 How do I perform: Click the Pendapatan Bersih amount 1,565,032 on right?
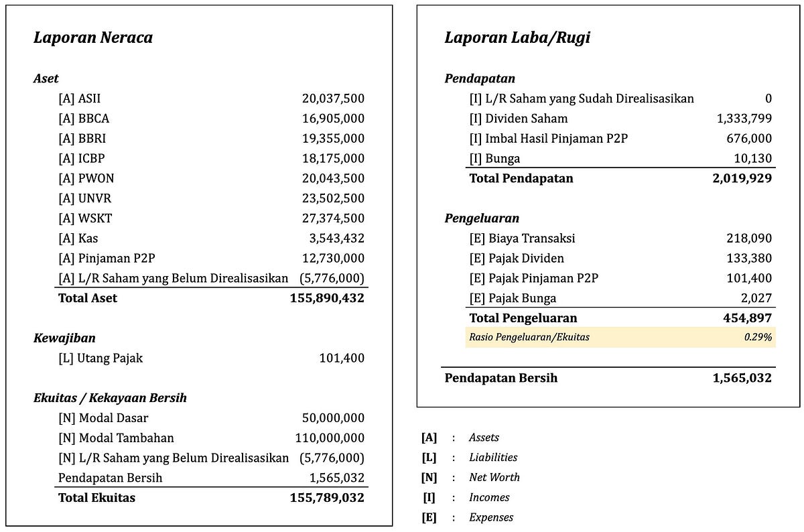click(742, 378)
